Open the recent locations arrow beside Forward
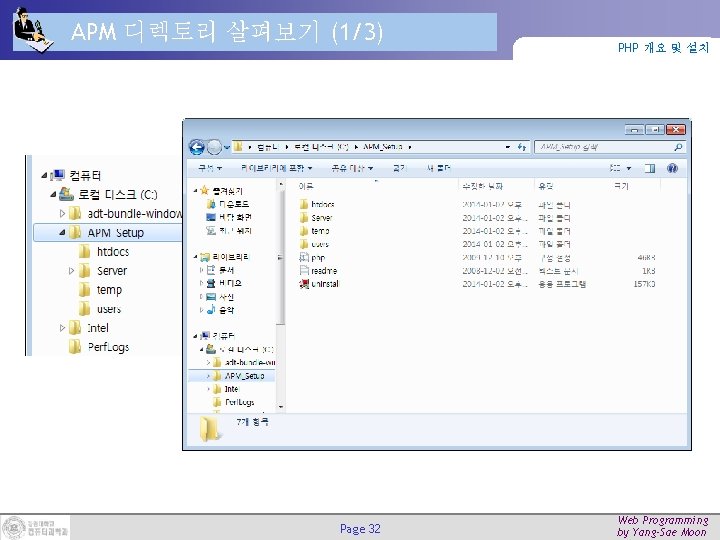720x540 pixels. pos(227,147)
